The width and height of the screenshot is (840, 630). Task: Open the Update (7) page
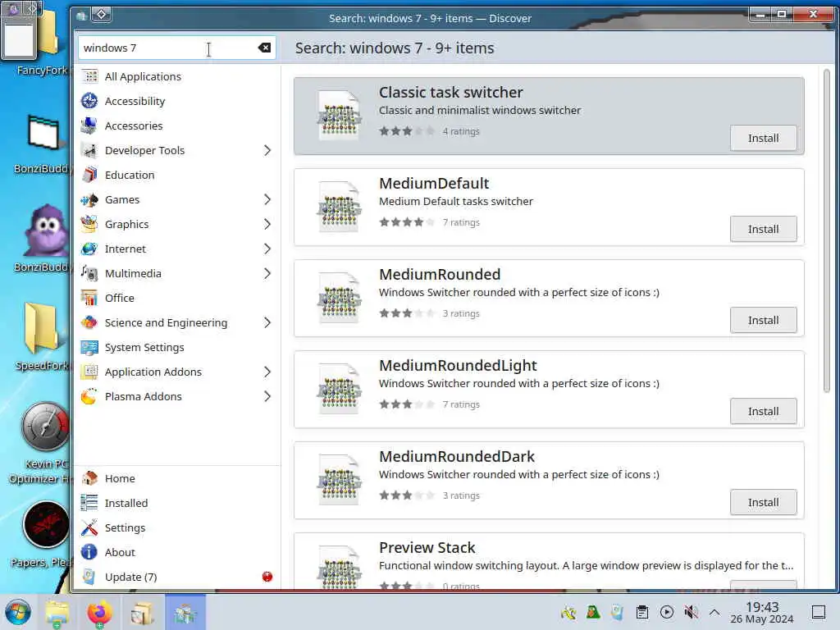tap(177, 577)
